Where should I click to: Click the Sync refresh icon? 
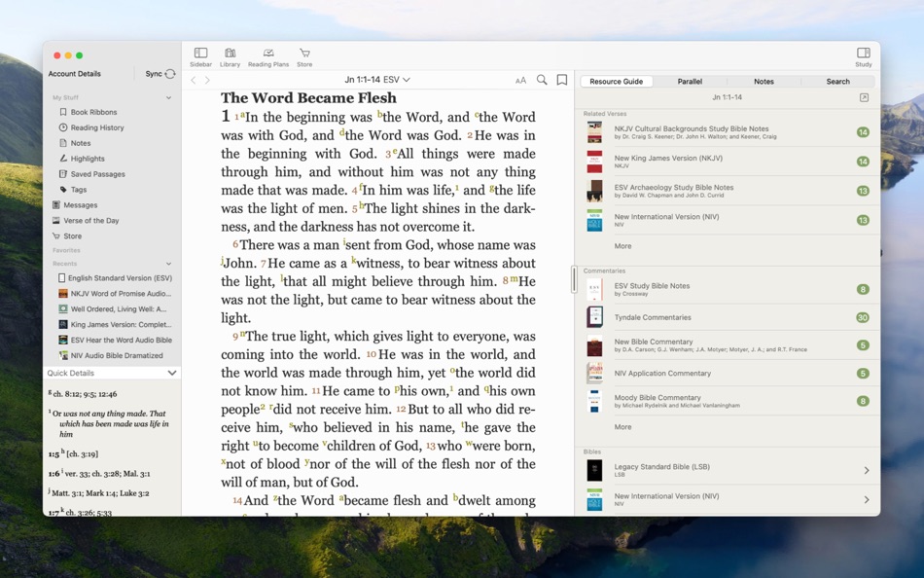170,74
